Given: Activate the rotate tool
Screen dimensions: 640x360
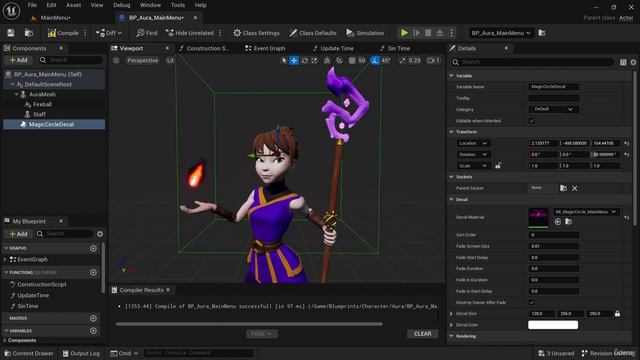Looking at the screenshot, I should point(304,60).
